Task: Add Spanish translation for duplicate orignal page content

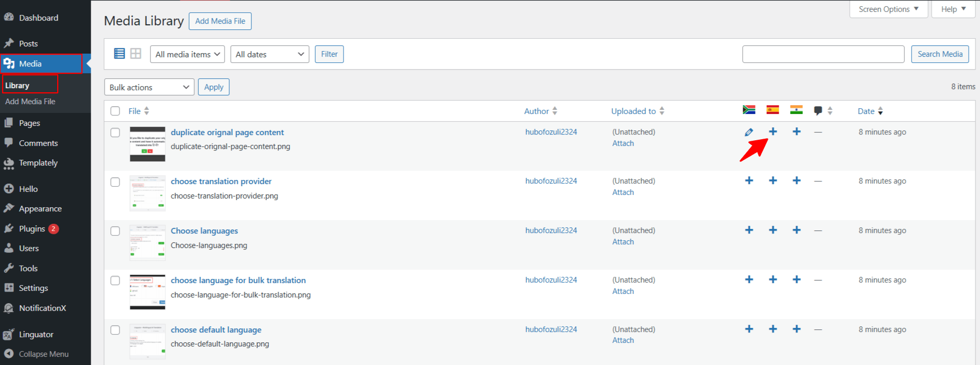Action: (x=772, y=131)
